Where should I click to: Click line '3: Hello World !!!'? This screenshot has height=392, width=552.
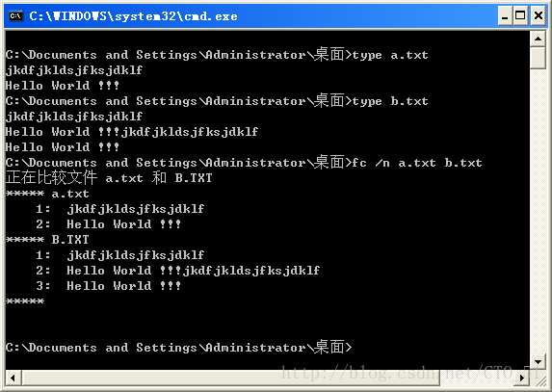coord(109,286)
